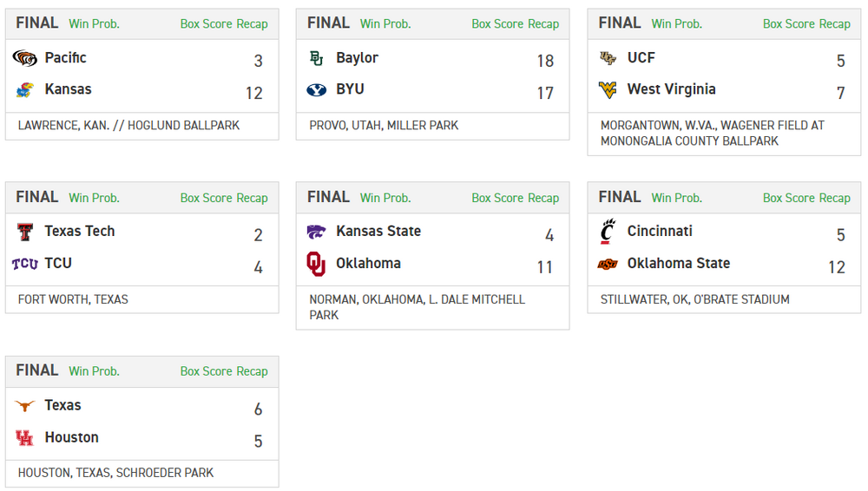Open Win Prob. for Pacific vs Kansas
Screen dimensions: 868x491
[94, 24]
